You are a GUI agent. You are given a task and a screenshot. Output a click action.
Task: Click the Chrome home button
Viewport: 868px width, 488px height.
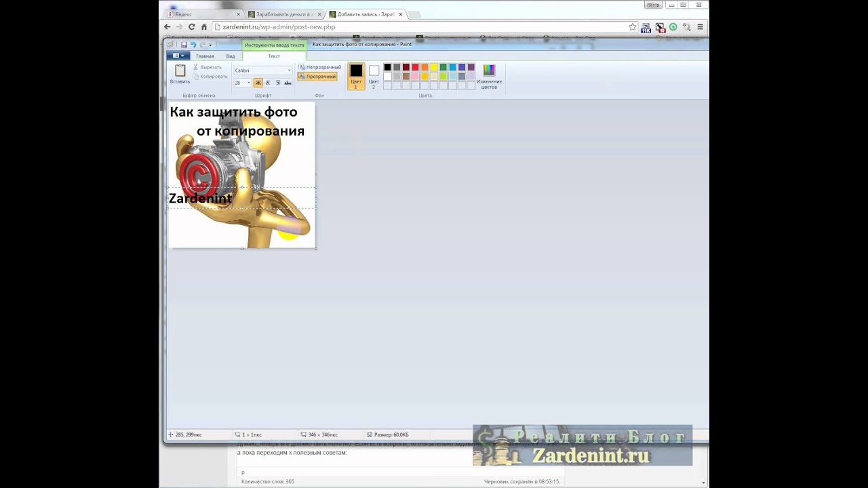coord(203,27)
